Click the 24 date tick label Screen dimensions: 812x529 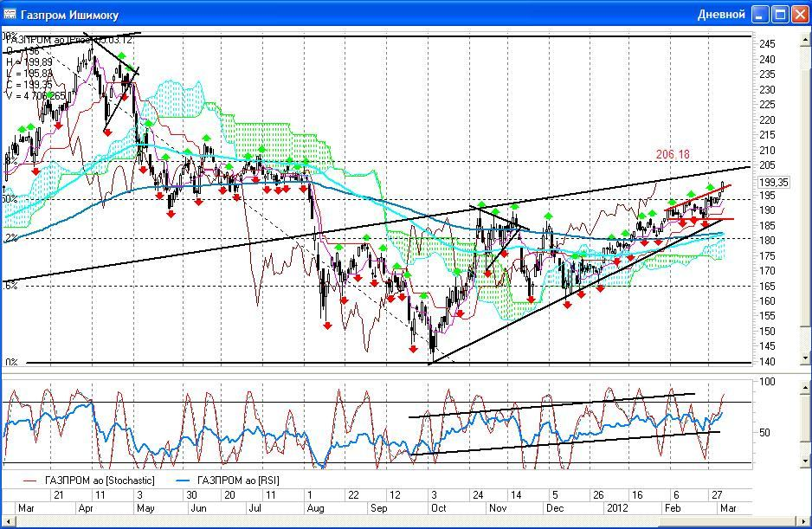(x=478, y=495)
